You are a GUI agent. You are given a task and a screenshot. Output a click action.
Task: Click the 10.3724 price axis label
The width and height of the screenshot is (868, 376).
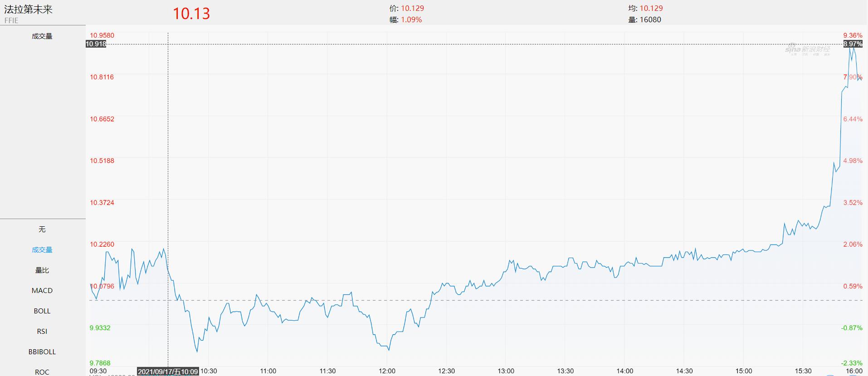pos(102,203)
